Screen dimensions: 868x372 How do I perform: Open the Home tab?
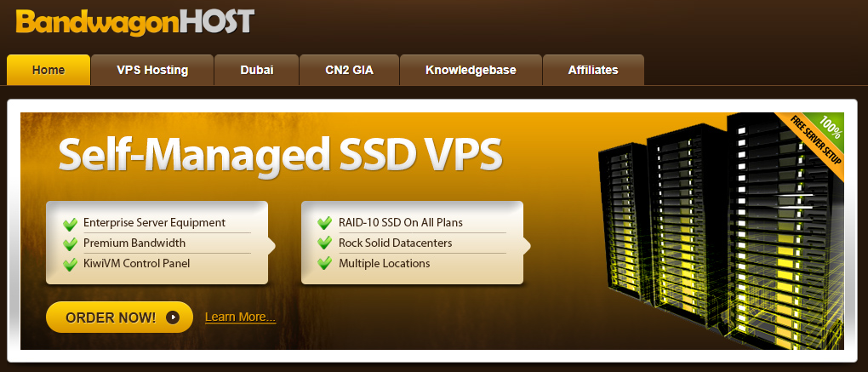pos(49,71)
